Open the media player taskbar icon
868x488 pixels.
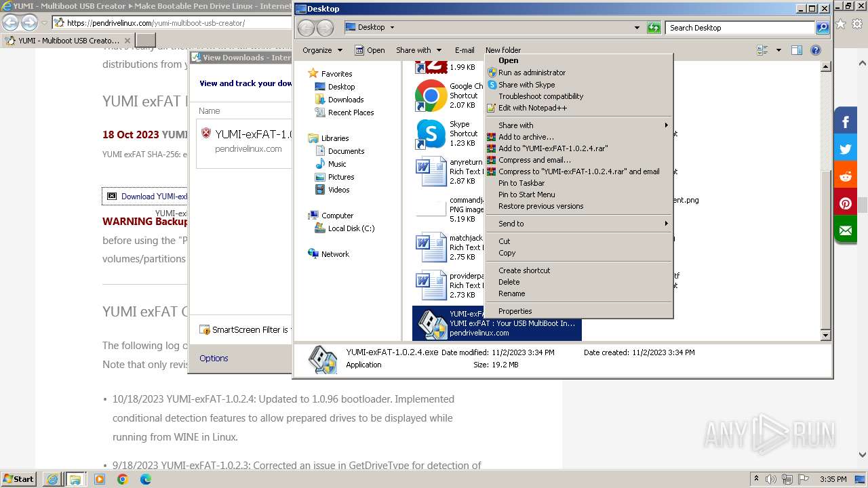tap(100, 479)
